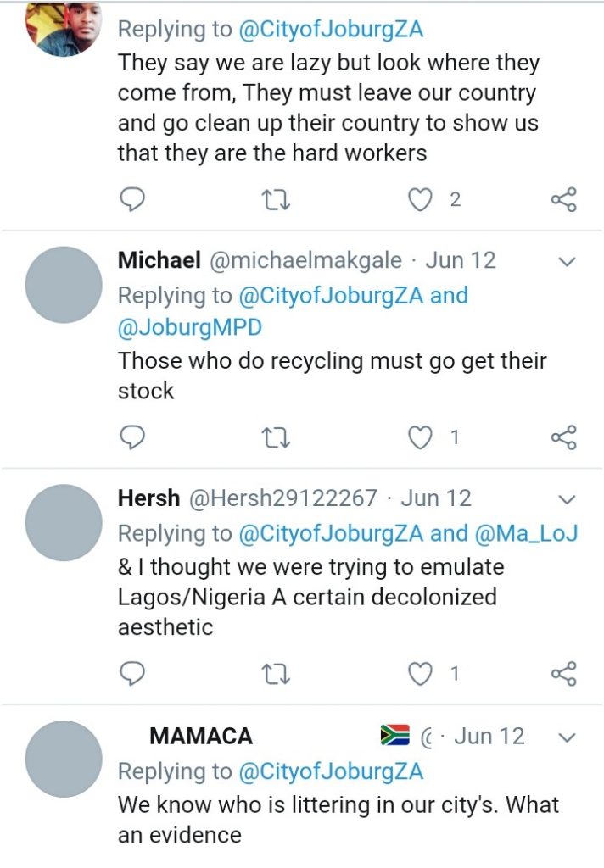
Task: Like Hersh's tweet about Lagos/Nigeria
Action: point(421,674)
